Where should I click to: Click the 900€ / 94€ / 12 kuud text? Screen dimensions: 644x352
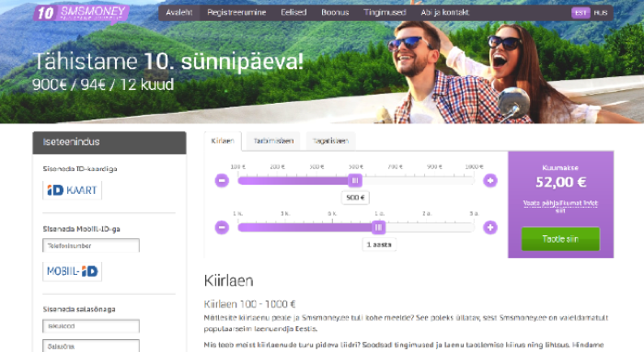point(103,85)
